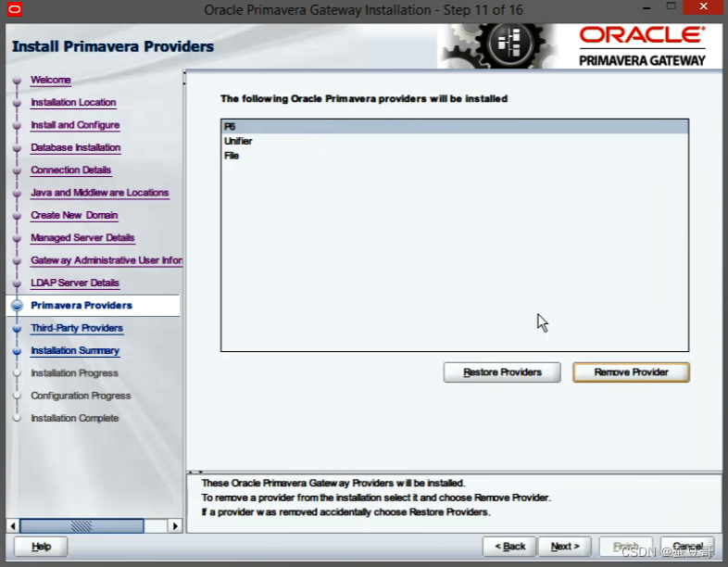The width and height of the screenshot is (728, 567).
Task: Select the P6 provider row
Action: [x=455, y=126]
